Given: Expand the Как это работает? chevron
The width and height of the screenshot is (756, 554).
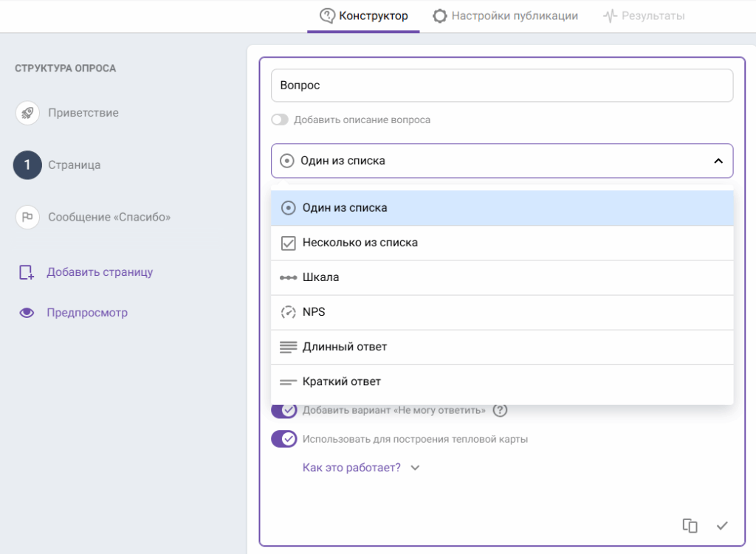Looking at the screenshot, I should click(415, 468).
